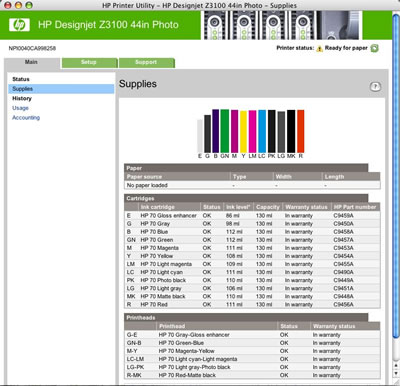Image resolution: width=400 pixels, height=386 pixels.
Task: Click the HP Part number column header
Action: tap(355, 207)
